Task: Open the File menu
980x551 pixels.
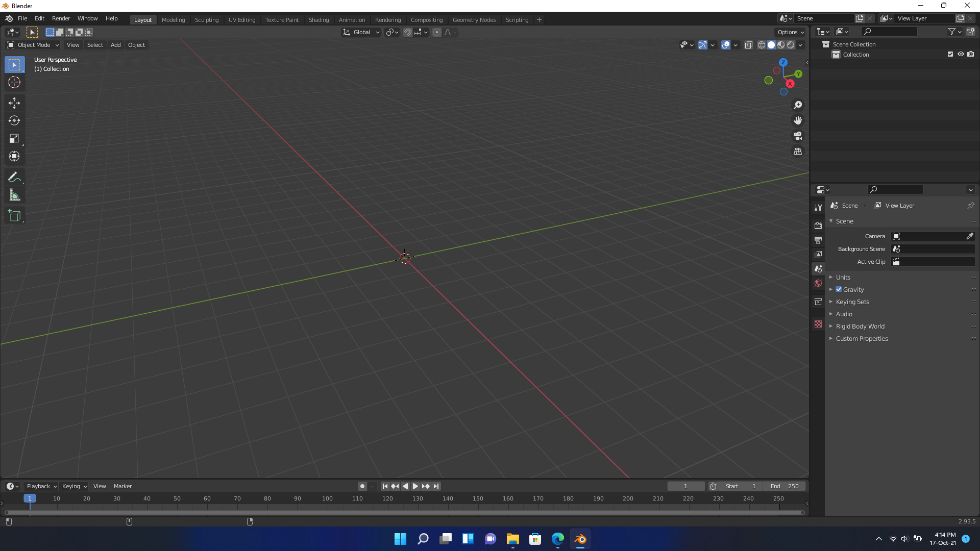Action: [22, 18]
